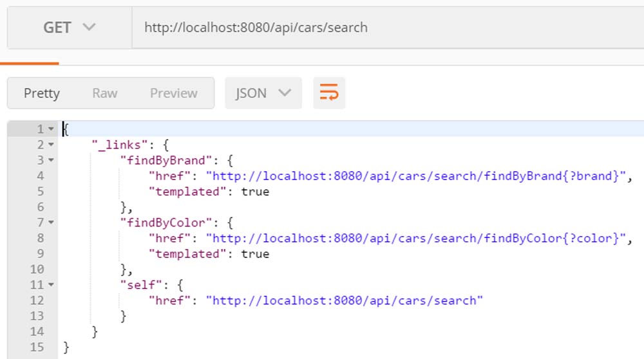The image size is (644, 359).
Task: Collapse the root object on line 1
Action: coord(51,129)
